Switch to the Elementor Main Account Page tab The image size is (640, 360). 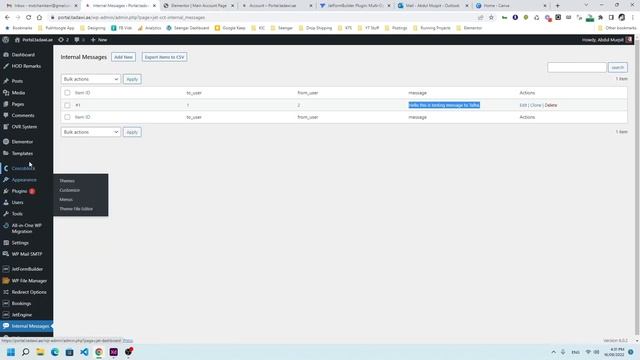coord(199,6)
